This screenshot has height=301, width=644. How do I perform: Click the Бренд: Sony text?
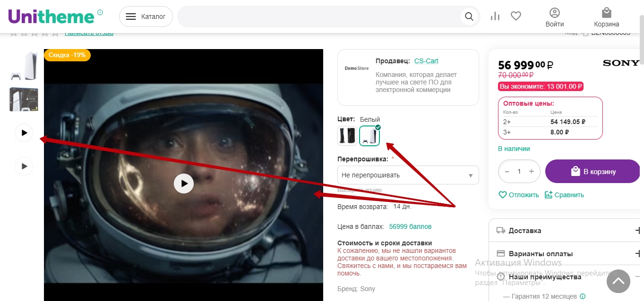[x=356, y=289]
